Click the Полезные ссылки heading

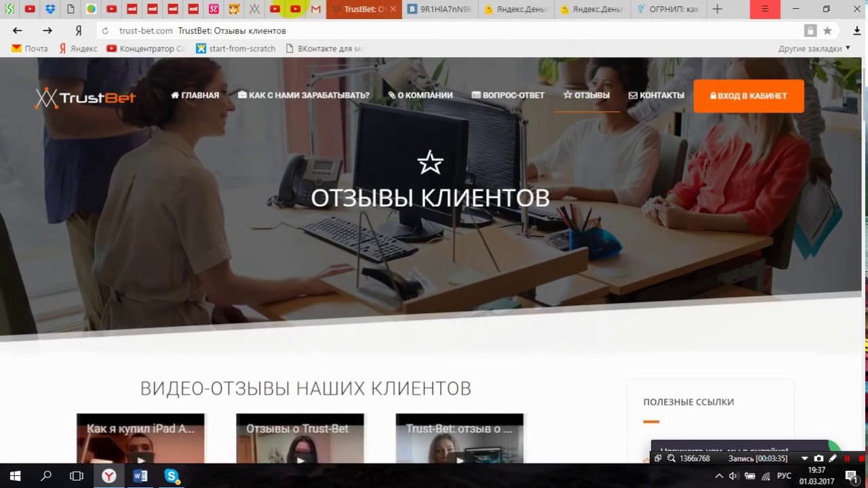[688, 402]
